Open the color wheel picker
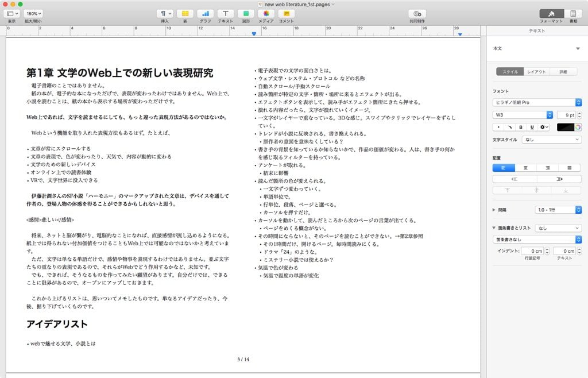The height and width of the screenshot is (378, 588). [578, 127]
